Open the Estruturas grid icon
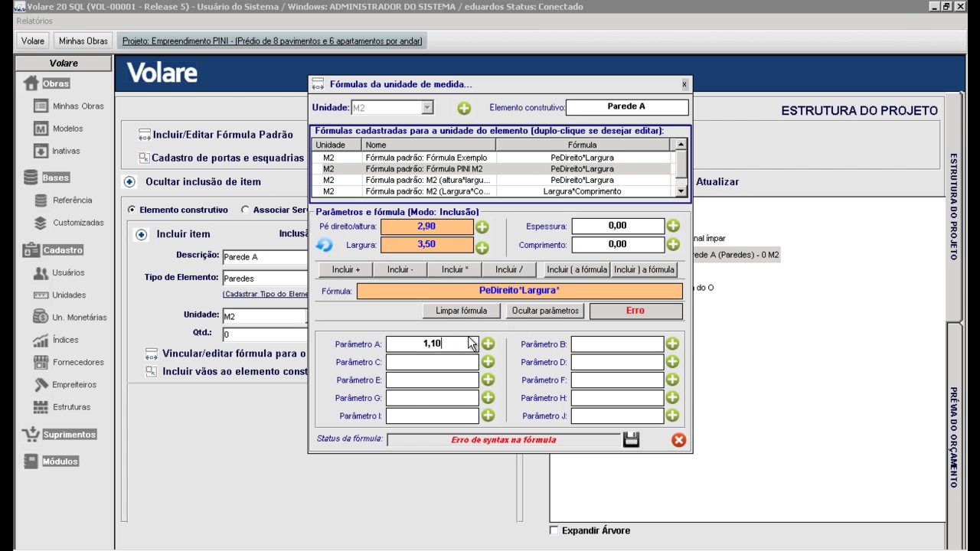 (41, 407)
